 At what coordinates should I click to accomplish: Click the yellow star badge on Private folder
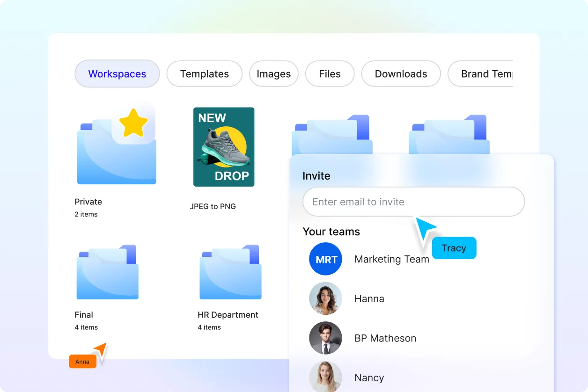click(x=133, y=123)
